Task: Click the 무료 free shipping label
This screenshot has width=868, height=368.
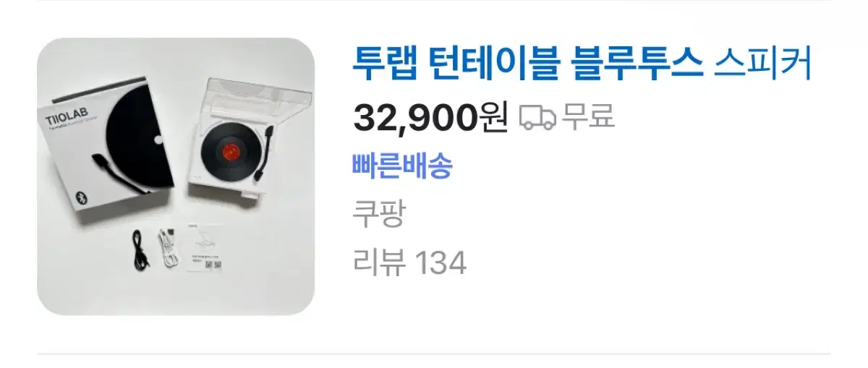Action: pos(588,116)
